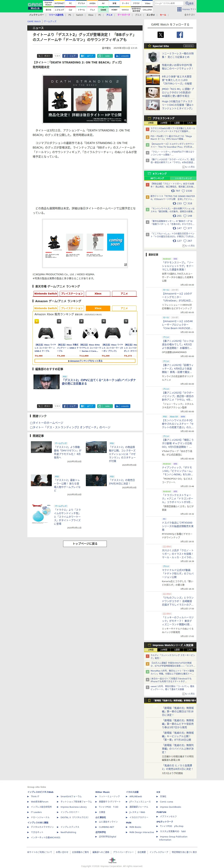Click the Facebook follow icon in sidebar

point(180,35)
